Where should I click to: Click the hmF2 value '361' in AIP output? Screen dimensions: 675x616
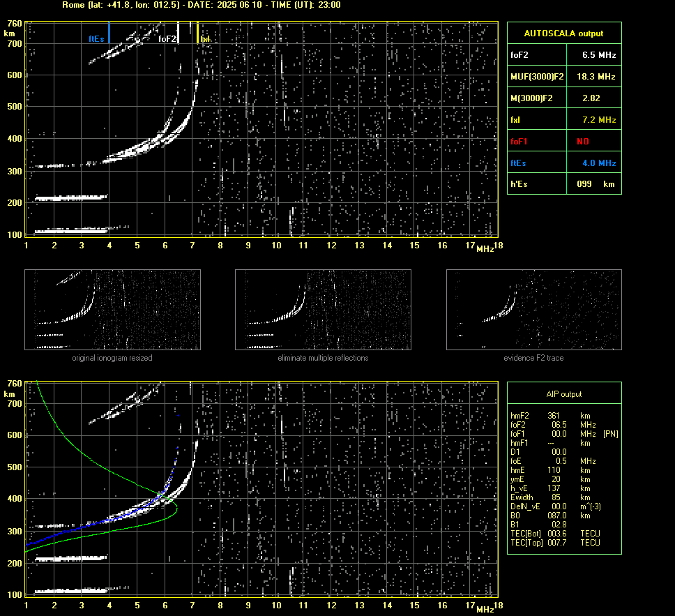coord(554,416)
